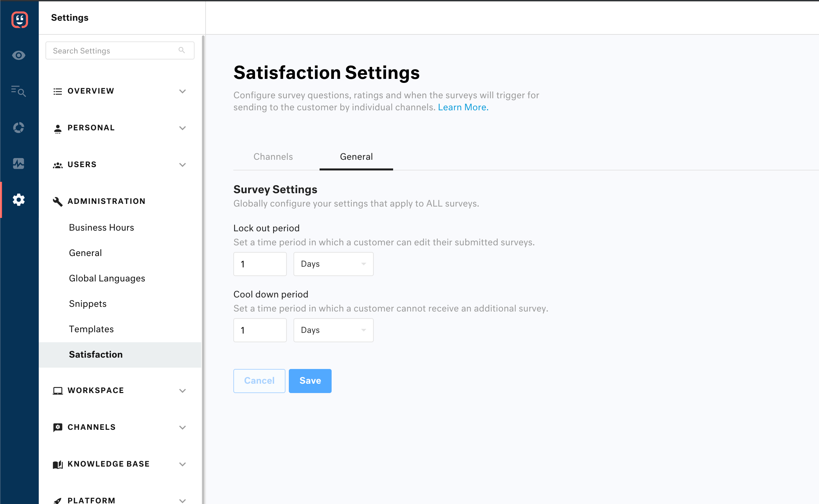Screen dimensions: 819x504
Task: Expand the Personal section chevron
Action: pos(182,128)
